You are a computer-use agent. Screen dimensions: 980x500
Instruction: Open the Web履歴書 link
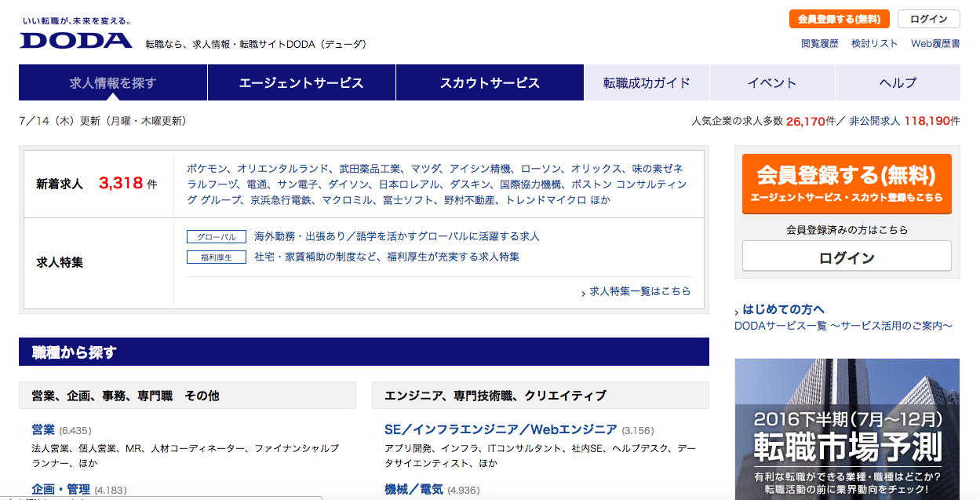click(935, 44)
